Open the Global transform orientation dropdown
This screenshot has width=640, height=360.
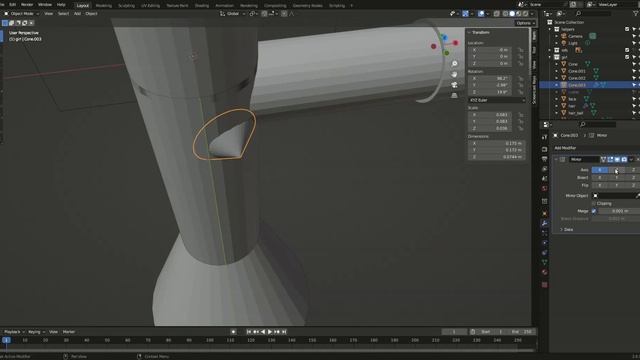233,13
